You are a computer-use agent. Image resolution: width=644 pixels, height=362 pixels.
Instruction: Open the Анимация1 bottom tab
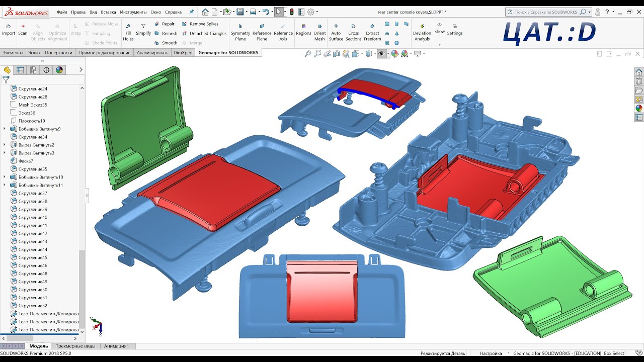[117, 346]
